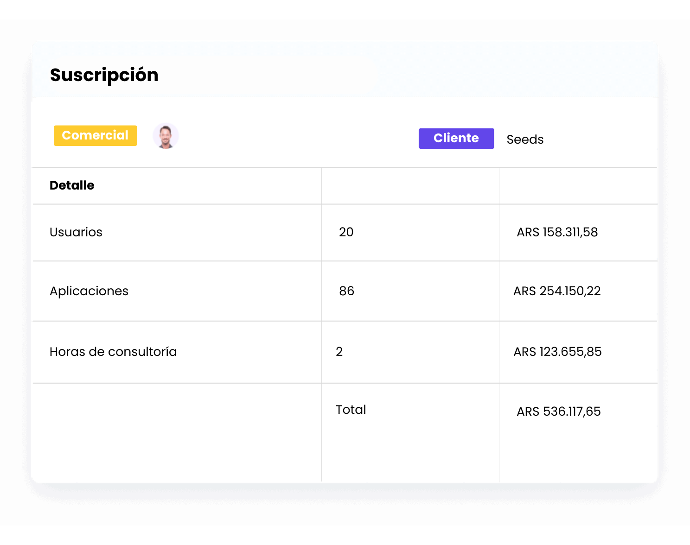Click the empty header cell above quantity 20
The image size is (690, 545).
[x=410, y=186]
